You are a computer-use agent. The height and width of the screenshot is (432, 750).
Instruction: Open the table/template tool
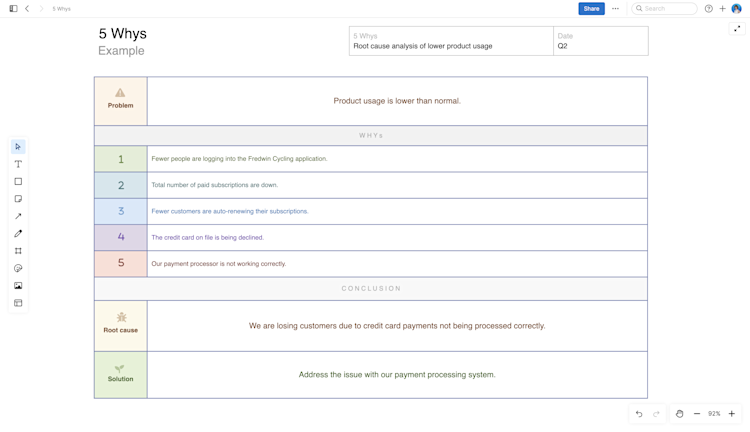tap(18, 303)
